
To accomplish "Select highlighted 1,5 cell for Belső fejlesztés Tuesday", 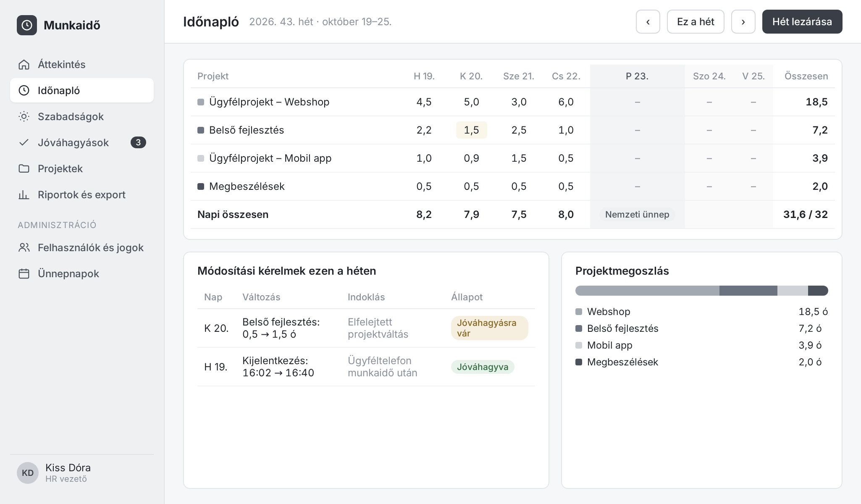I will 471,130.
